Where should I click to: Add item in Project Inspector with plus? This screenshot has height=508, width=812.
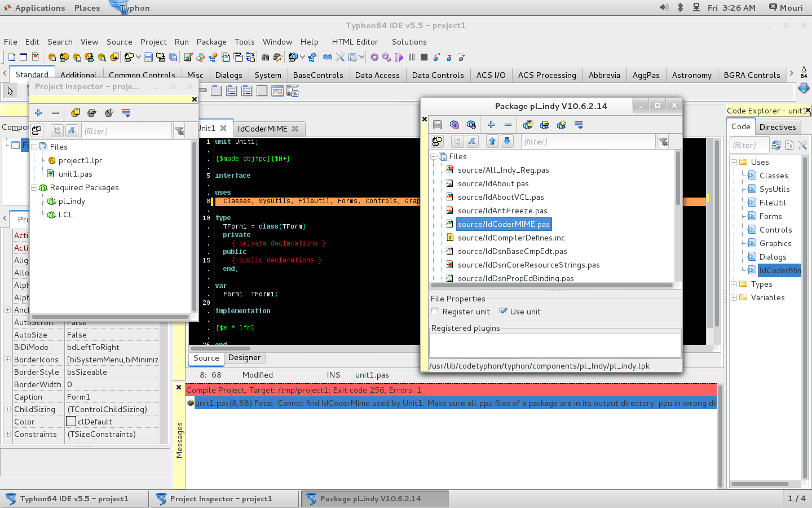point(38,113)
